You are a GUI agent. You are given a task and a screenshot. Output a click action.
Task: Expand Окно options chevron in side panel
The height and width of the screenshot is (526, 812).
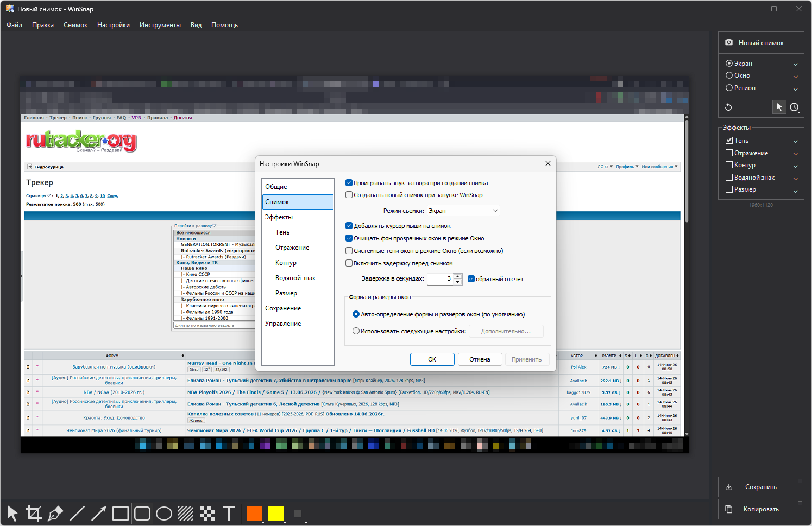click(x=796, y=77)
